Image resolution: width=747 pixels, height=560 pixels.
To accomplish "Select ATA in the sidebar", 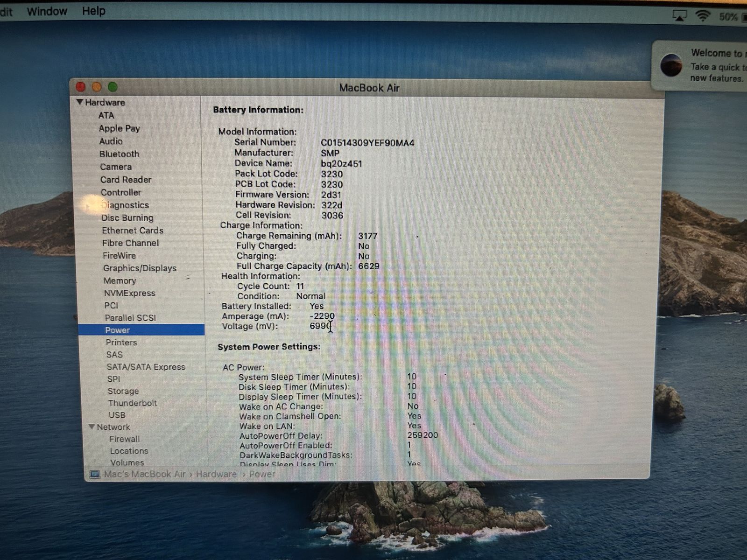I will (106, 115).
